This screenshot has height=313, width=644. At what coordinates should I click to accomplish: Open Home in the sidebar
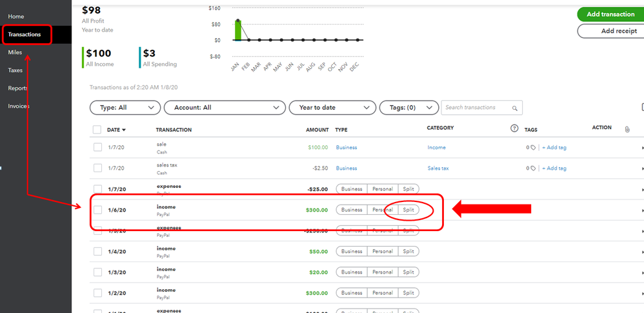tap(16, 16)
